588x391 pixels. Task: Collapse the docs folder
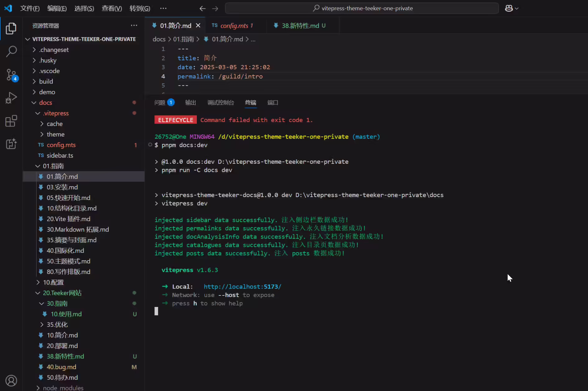83,102
